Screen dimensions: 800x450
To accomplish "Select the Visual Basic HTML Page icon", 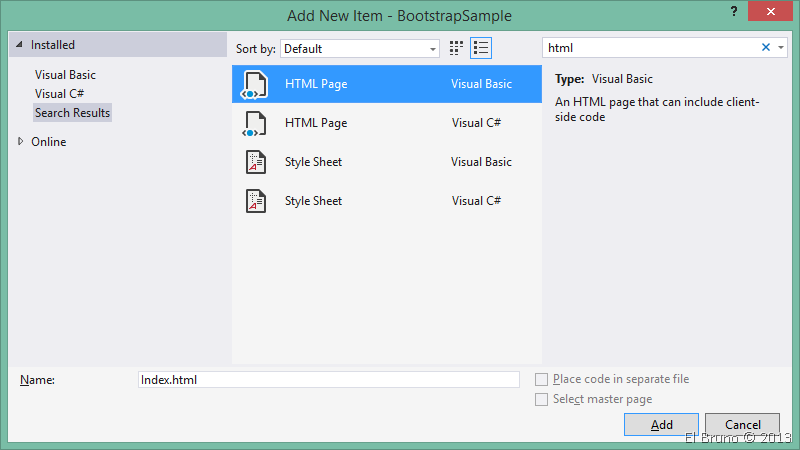I will pos(253,85).
